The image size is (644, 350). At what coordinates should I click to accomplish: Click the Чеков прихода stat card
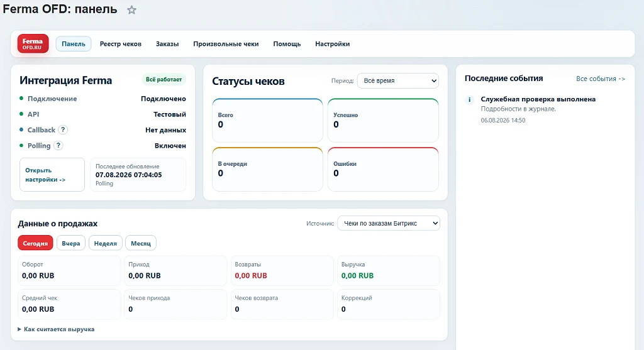175,304
